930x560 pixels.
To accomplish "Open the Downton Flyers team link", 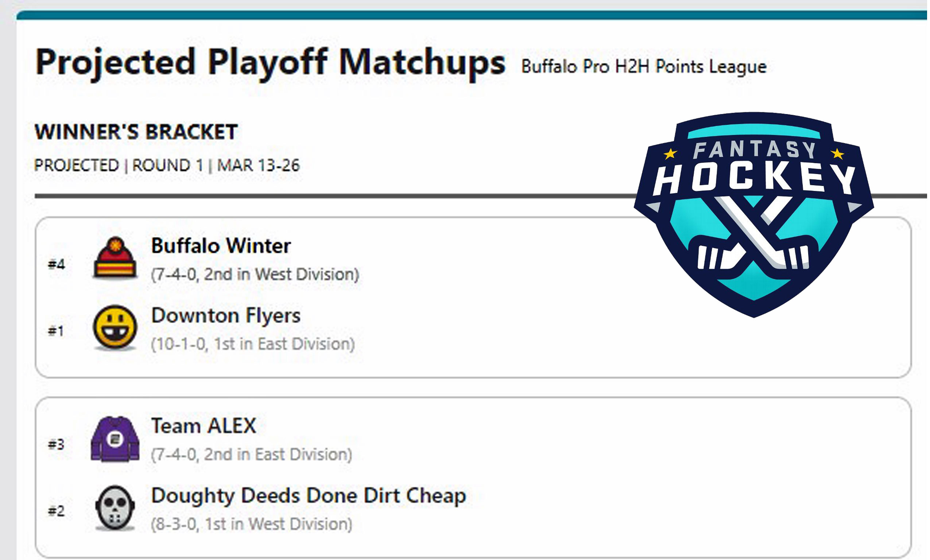I will (226, 315).
